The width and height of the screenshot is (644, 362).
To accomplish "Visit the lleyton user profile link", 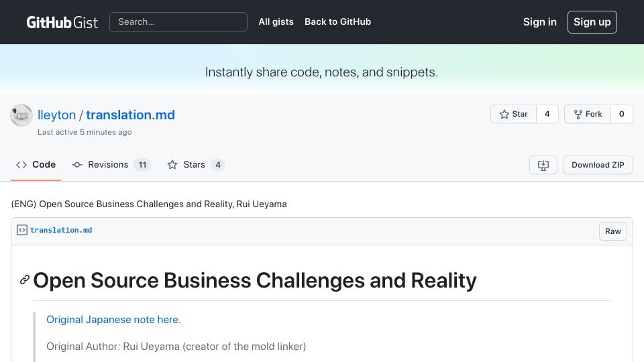I will pos(56,115).
